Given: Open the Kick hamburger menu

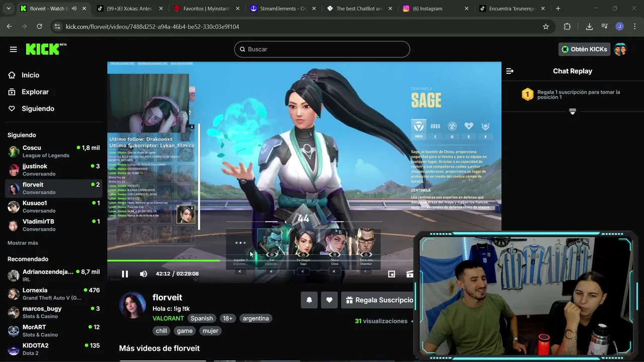Looking at the screenshot, I should click(x=13, y=49).
